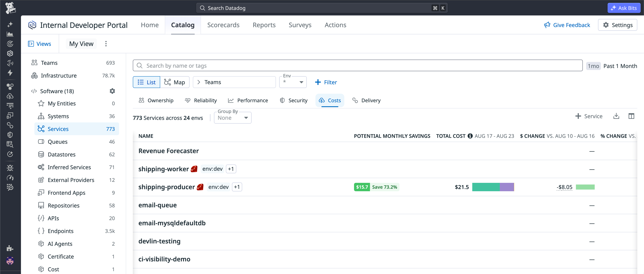644x274 pixels.
Task: Focus the Search Datadog bar
Action: [x=322, y=8]
